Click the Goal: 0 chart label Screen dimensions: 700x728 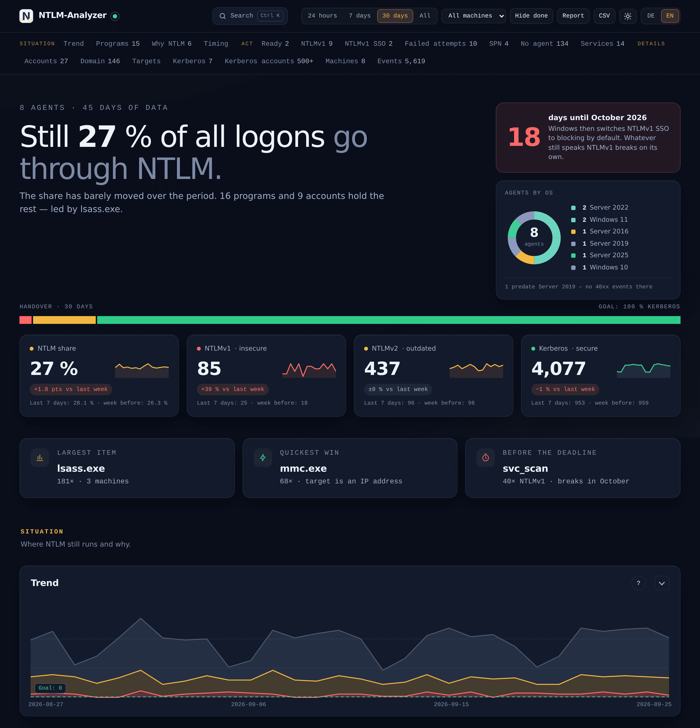(x=50, y=688)
